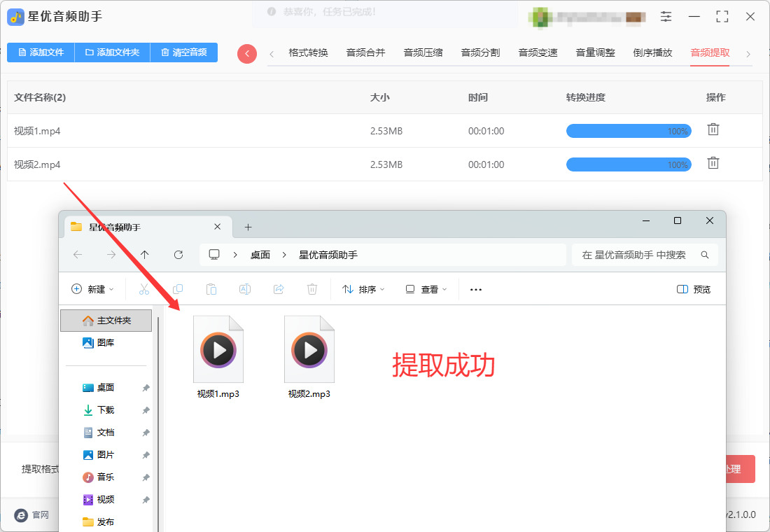Image resolution: width=770 pixels, height=532 pixels.
Task: Toggle the 预览 preview pane
Action: click(x=694, y=289)
